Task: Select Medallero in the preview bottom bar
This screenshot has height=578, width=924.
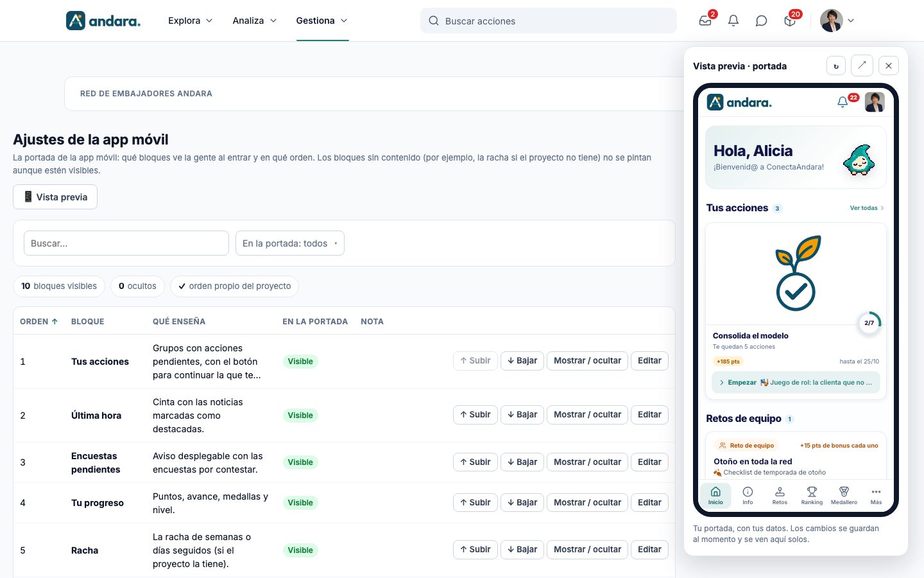Action: coord(844,496)
